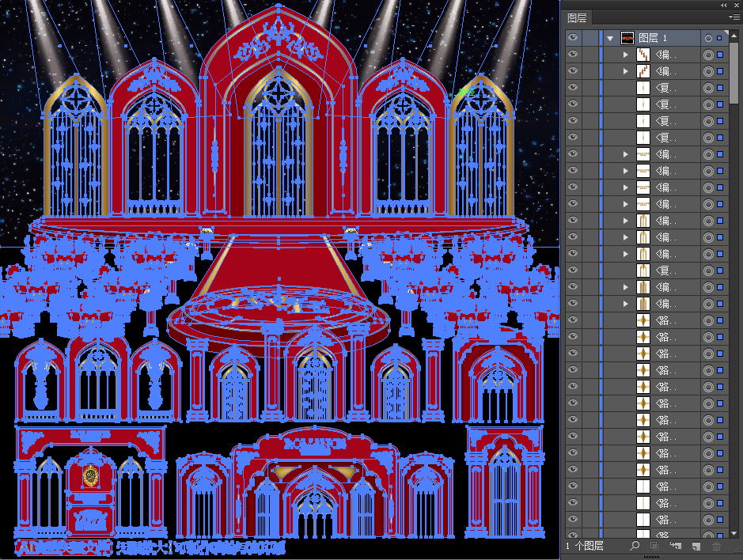Click the Make/Release Clipping Mask icon
The width and height of the screenshot is (743, 560).
[x=654, y=546]
